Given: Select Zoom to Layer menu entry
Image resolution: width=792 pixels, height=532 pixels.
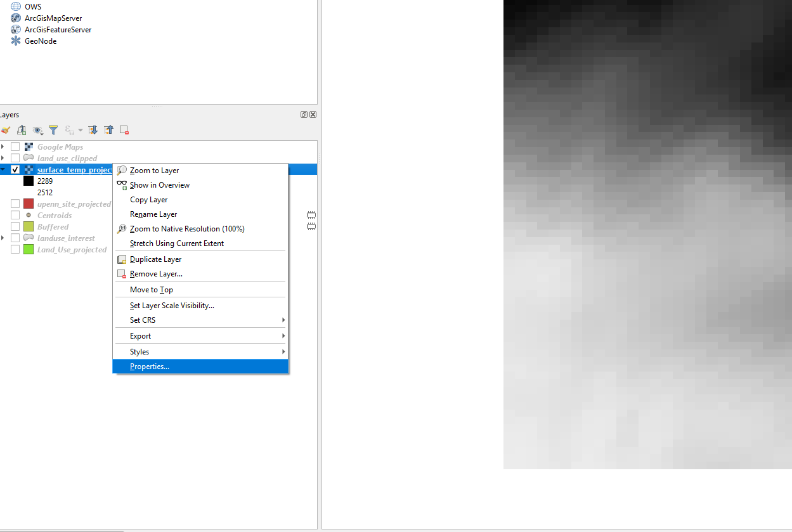Looking at the screenshot, I should (154, 171).
